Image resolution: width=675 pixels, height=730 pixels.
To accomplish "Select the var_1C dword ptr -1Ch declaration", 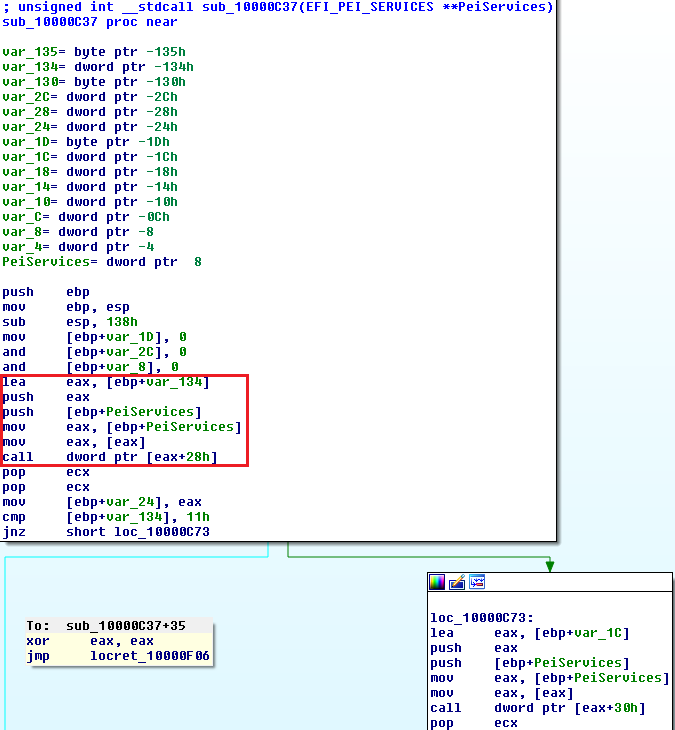I will [x=90, y=157].
